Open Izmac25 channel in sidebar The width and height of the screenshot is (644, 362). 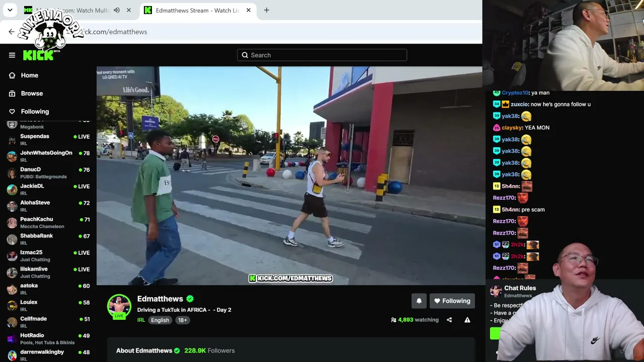(48, 256)
